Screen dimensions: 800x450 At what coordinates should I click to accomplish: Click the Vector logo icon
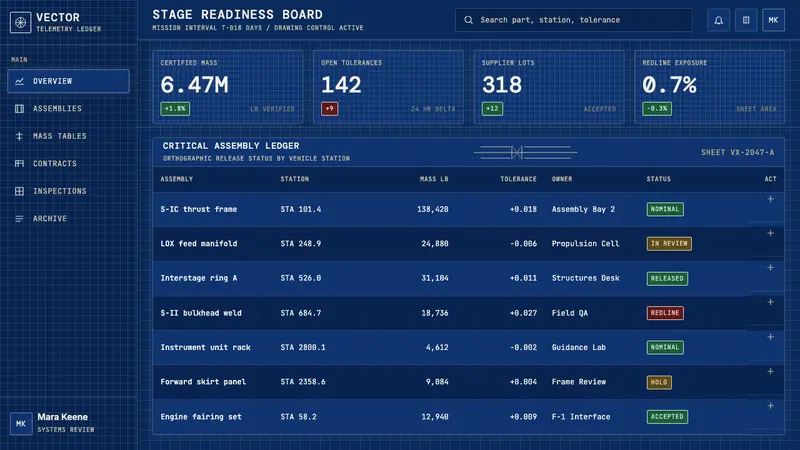coord(20,22)
